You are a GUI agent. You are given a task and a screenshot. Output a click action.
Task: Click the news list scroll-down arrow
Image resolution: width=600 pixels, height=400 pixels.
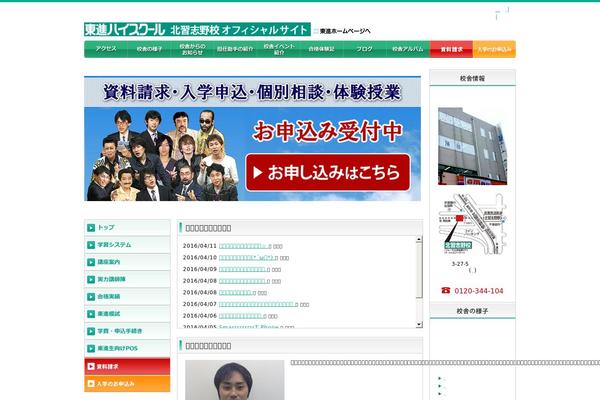point(419,325)
